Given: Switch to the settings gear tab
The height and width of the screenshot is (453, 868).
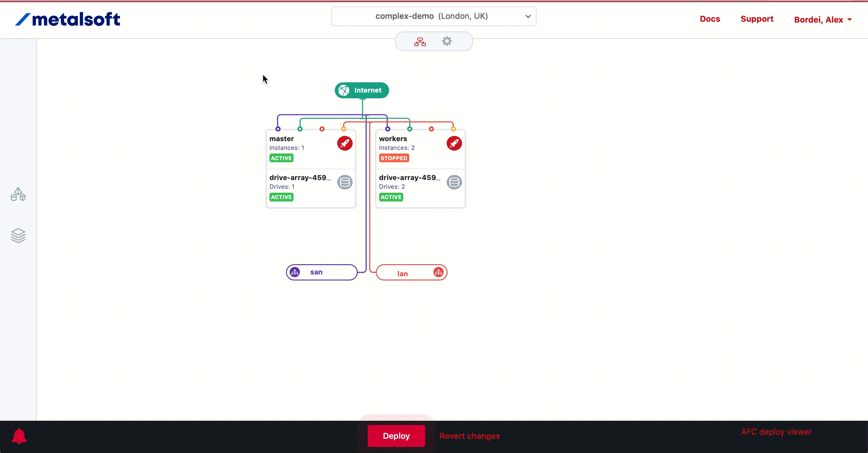Looking at the screenshot, I should 447,42.
